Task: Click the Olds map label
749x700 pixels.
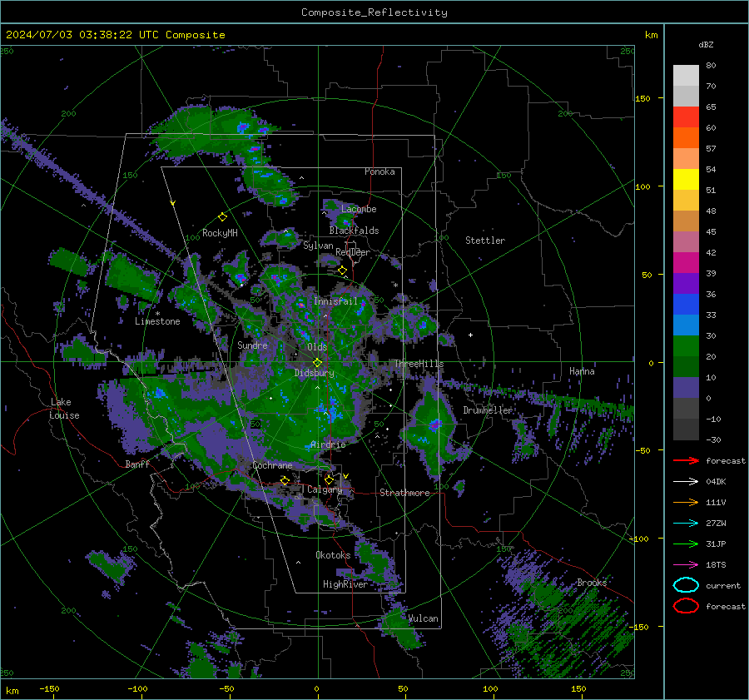Action: tap(317, 347)
